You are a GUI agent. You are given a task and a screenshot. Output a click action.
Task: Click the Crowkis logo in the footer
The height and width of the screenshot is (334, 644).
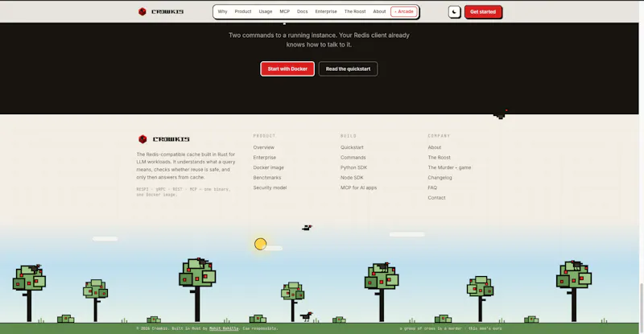pos(163,139)
